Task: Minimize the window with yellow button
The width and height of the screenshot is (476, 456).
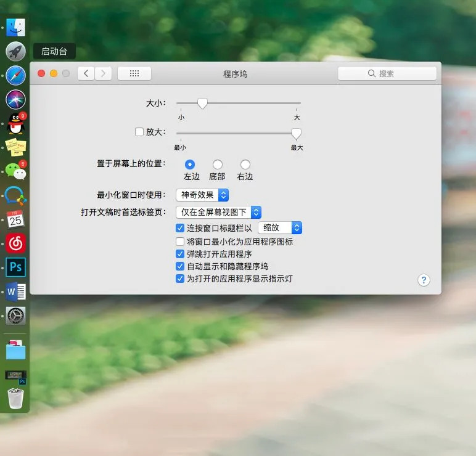Action: [54, 73]
